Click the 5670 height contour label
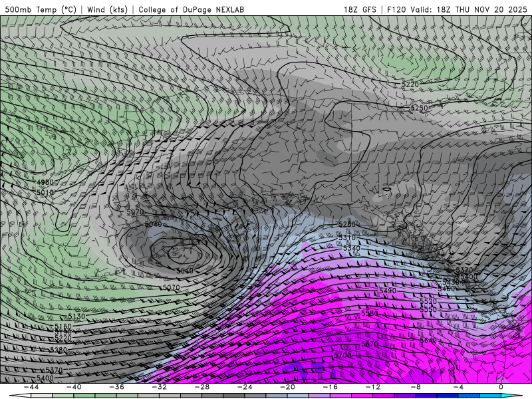532x399 pixels. 370,344
